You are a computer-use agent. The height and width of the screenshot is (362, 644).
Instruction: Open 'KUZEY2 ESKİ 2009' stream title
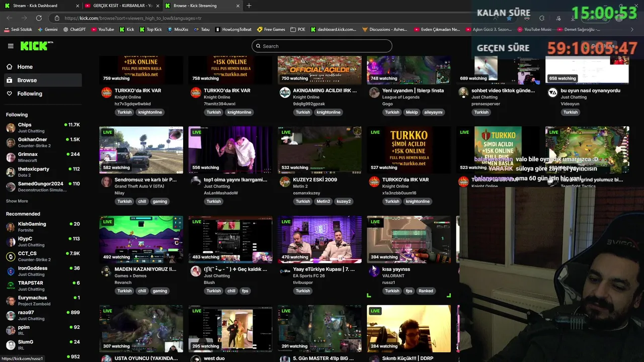click(x=315, y=179)
